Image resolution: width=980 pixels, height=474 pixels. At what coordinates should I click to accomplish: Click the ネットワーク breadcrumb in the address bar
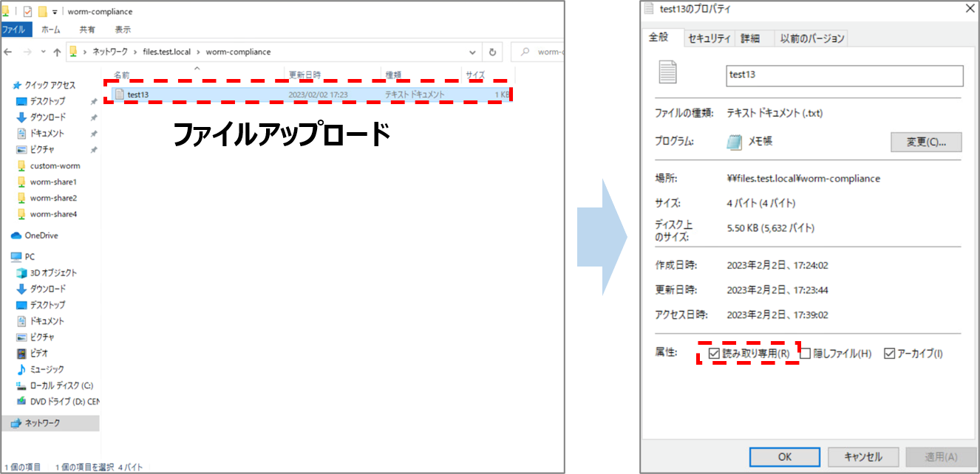(109, 52)
